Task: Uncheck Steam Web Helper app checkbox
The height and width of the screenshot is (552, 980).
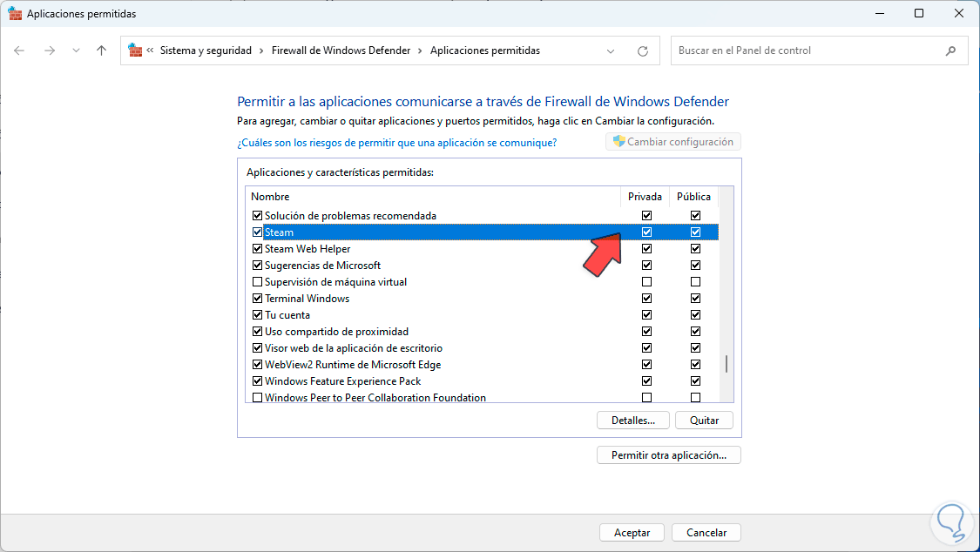Action: (257, 248)
